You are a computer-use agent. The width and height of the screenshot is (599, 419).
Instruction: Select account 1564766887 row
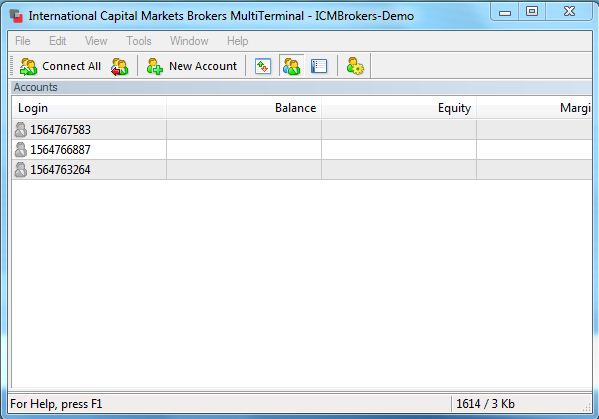click(x=302, y=150)
